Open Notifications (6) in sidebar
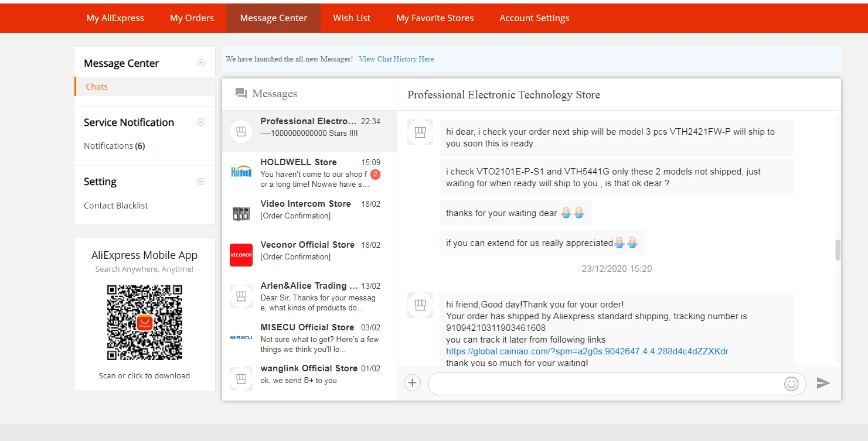The height and width of the screenshot is (441, 868). [x=114, y=146]
